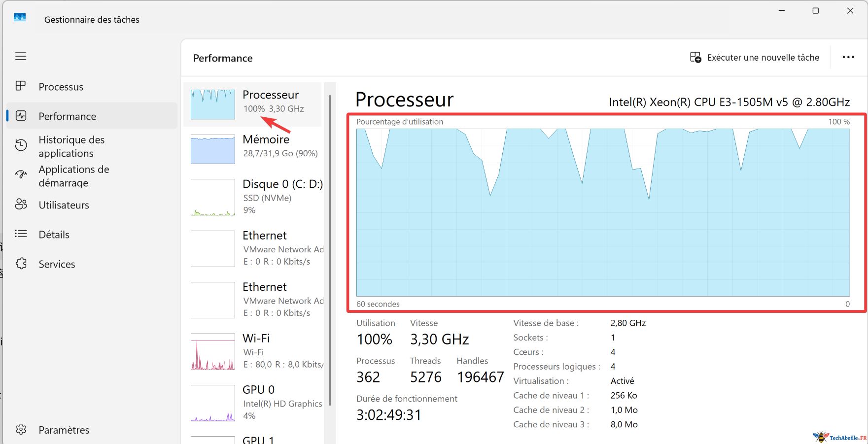
Task: Click the Performance pulse icon in sidebar
Action: click(x=21, y=116)
